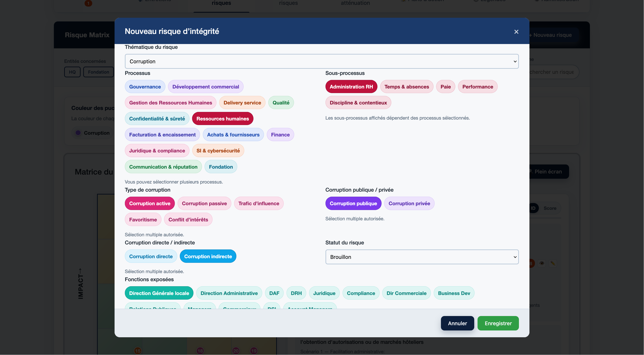Toggle the DRH function chip
644x355 pixels.
tap(296, 293)
